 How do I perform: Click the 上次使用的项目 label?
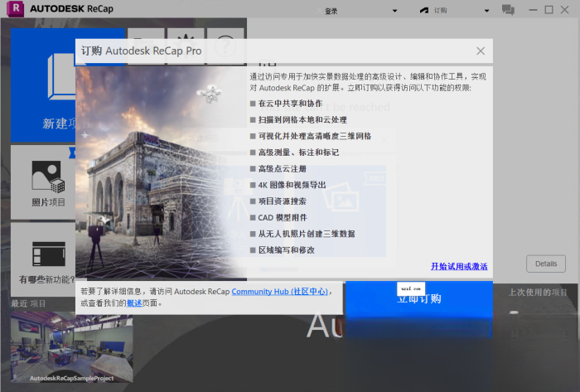pyautogui.click(x=538, y=293)
